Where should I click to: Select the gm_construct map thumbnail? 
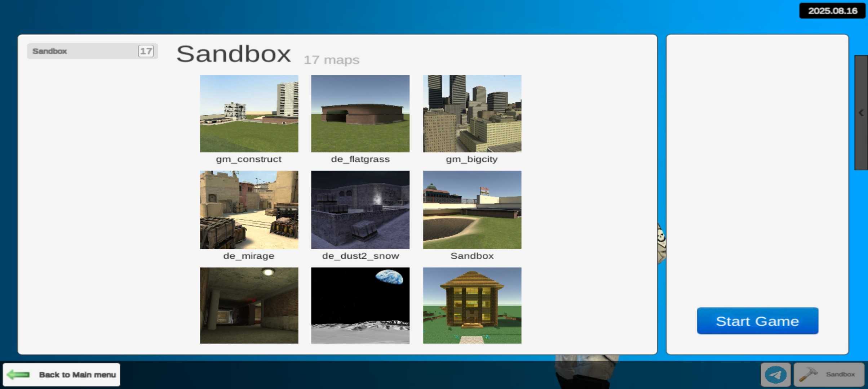click(x=249, y=113)
